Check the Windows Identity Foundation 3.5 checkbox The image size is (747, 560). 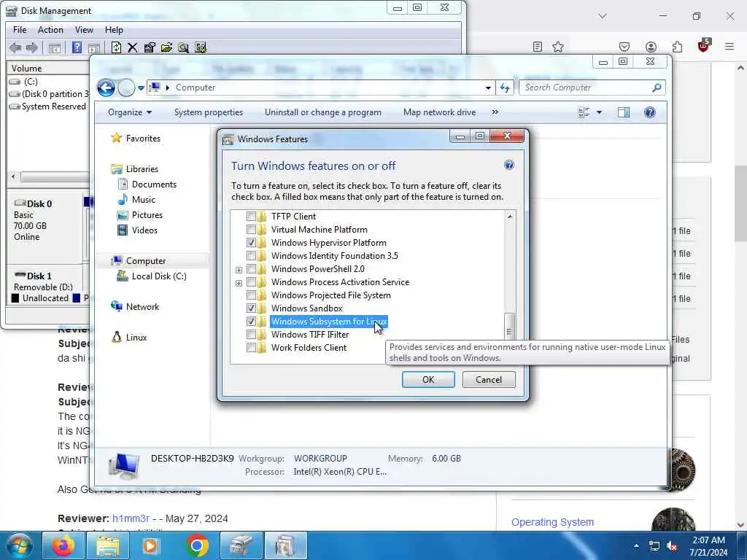[x=251, y=256]
